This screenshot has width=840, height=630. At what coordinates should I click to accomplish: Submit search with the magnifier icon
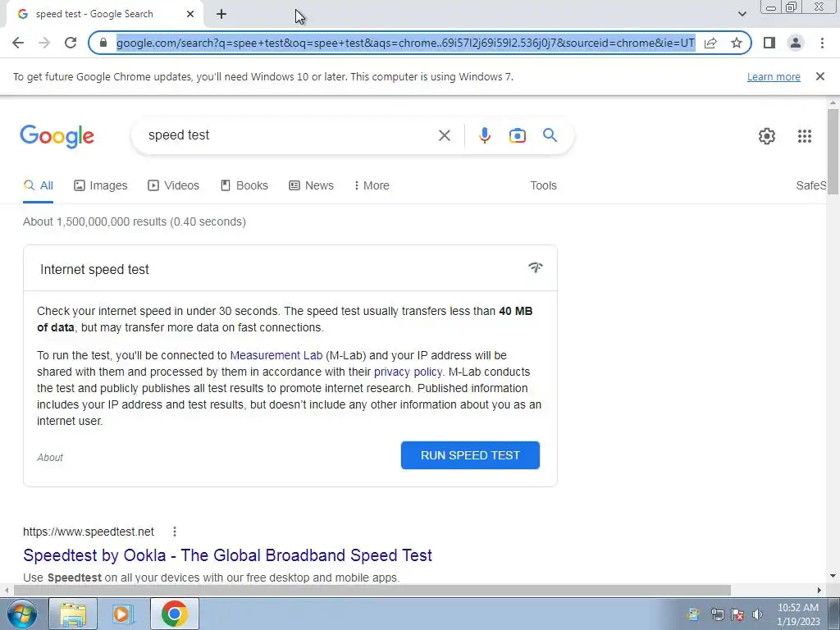click(x=550, y=135)
